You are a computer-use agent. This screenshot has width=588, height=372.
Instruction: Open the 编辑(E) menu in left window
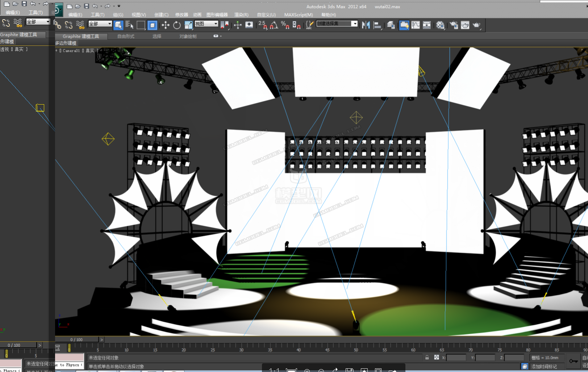[13, 13]
